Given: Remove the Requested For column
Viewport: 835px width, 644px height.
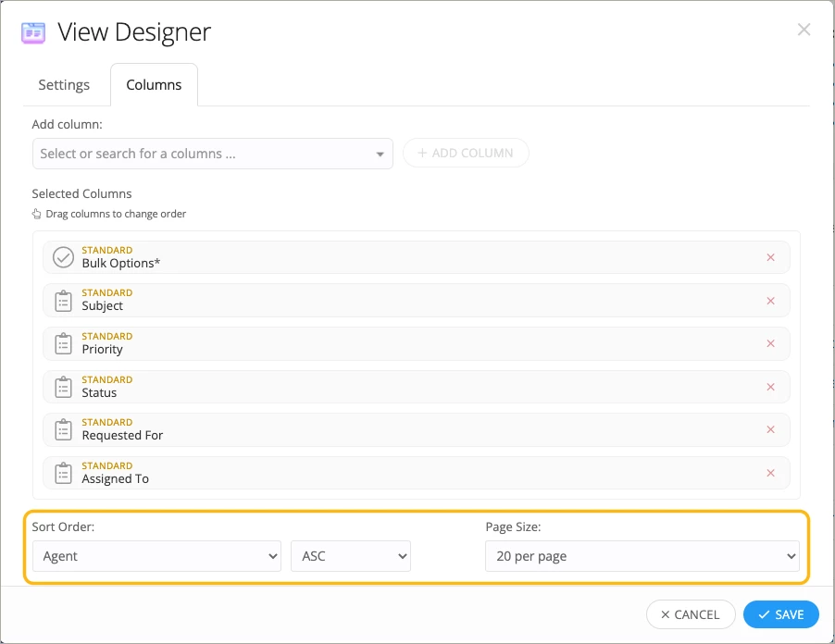Looking at the screenshot, I should (x=770, y=429).
